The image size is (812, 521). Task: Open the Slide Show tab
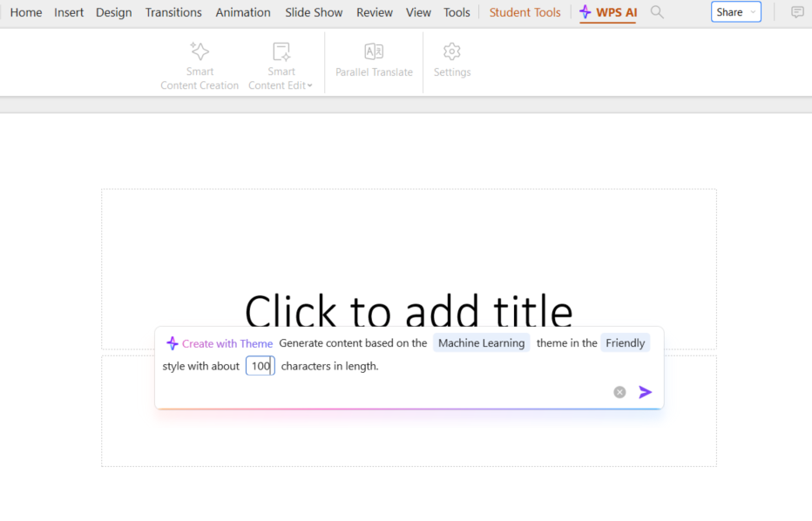point(314,12)
